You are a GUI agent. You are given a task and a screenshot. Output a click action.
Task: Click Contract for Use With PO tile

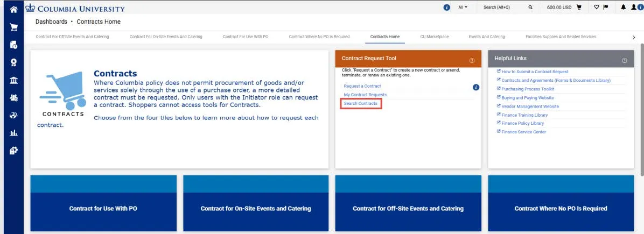click(x=103, y=204)
